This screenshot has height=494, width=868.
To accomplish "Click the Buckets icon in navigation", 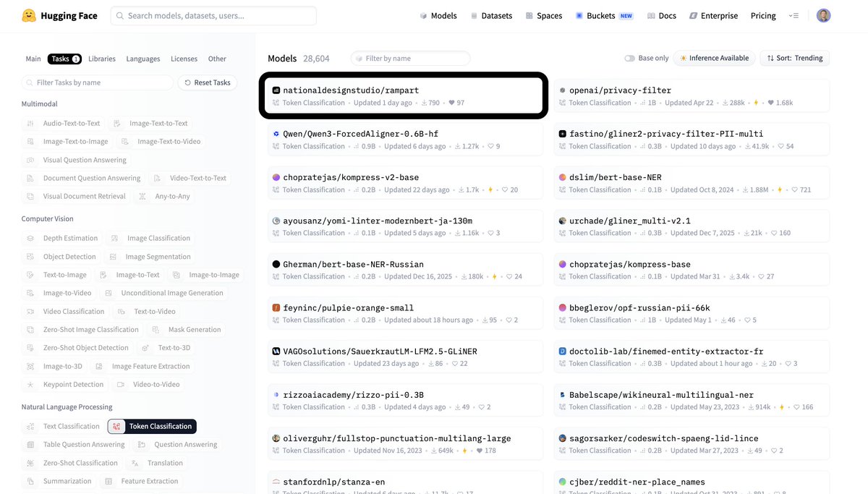I will point(579,15).
